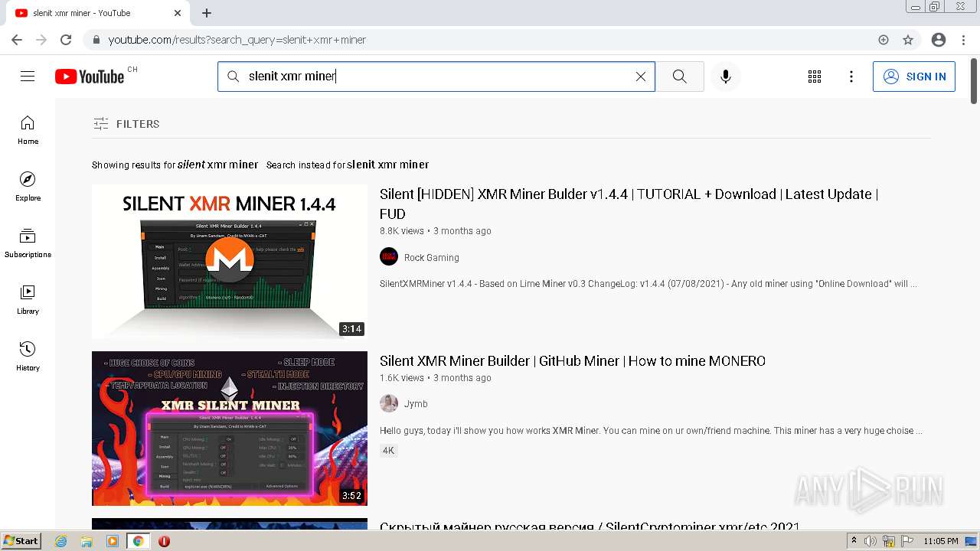
Task: Click the install/add icon in the address bar
Action: tap(884, 40)
